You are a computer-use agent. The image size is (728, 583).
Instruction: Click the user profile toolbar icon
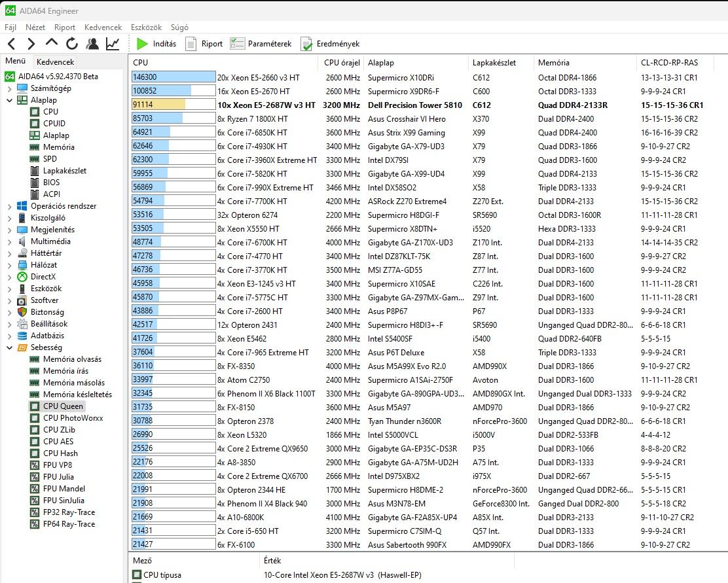click(x=92, y=44)
